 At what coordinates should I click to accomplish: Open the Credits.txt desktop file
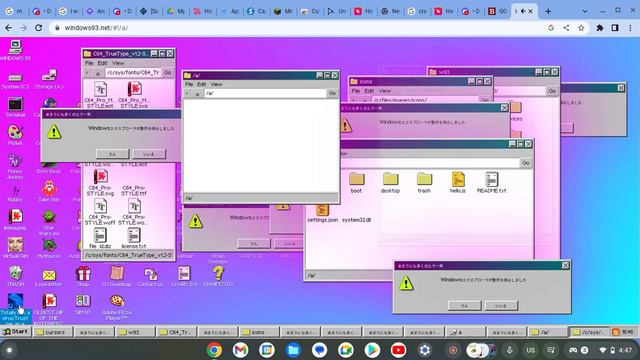[184, 276]
